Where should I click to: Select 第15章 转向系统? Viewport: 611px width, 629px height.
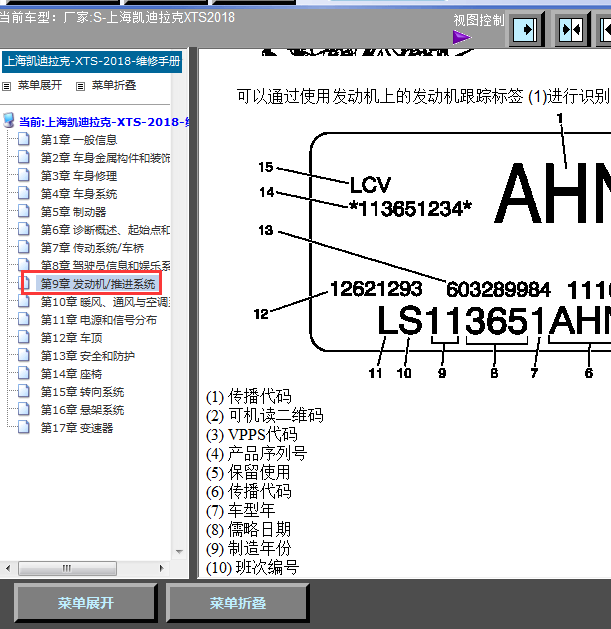[82, 392]
